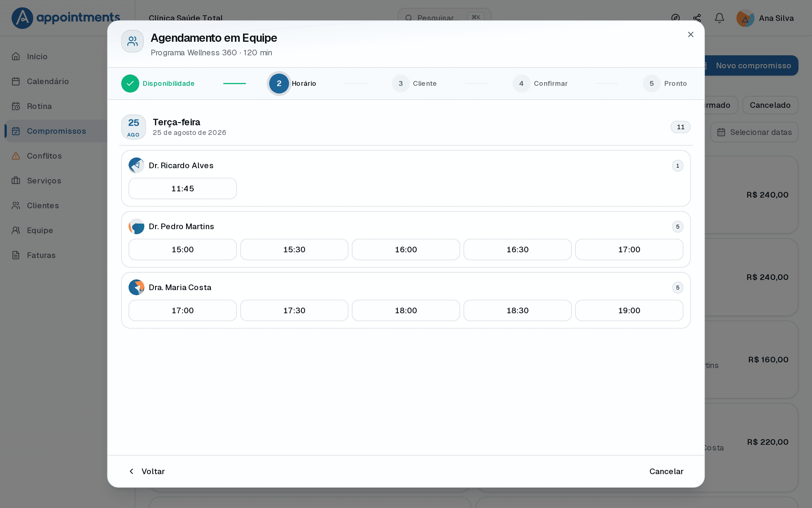Click Dra. Maria Costa slot count badge
This screenshot has height=508, width=812.
678,288
